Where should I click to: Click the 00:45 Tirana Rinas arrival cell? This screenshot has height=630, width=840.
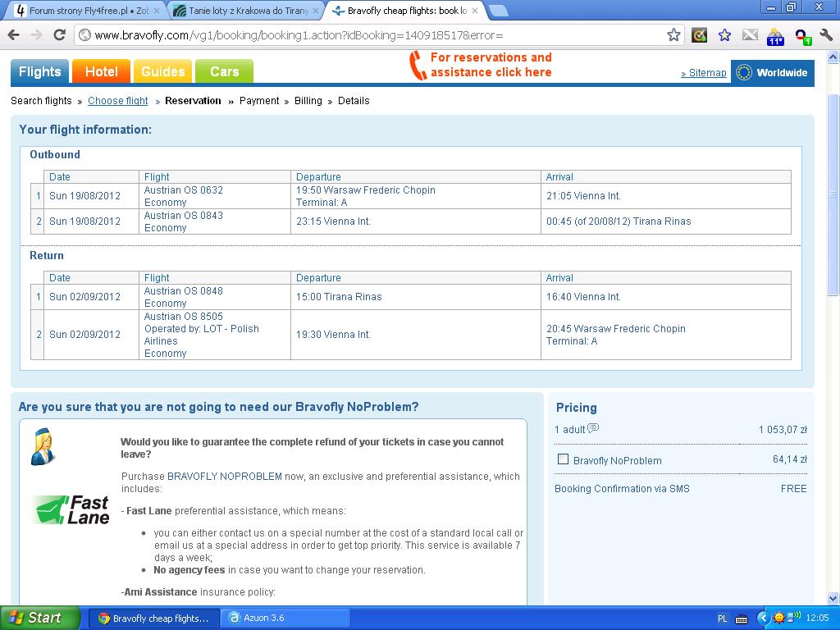coord(666,221)
